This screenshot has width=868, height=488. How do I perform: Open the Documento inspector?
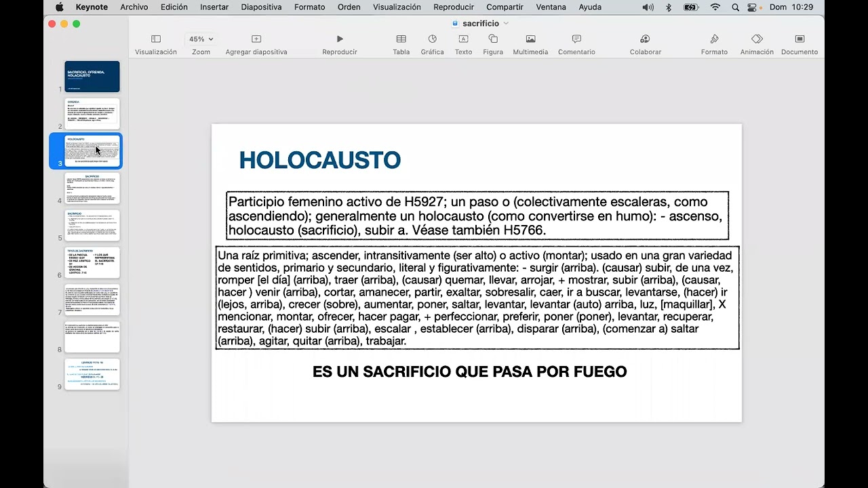click(800, 45)
